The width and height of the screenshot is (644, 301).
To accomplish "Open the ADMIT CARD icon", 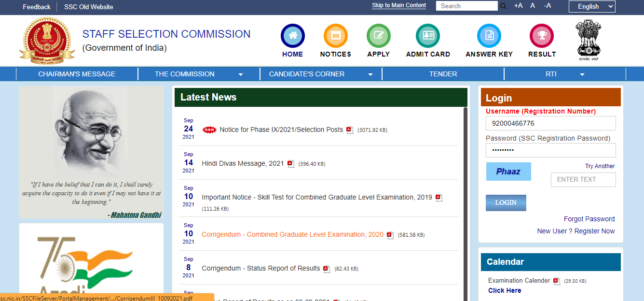I will click(x=428, y=36).
